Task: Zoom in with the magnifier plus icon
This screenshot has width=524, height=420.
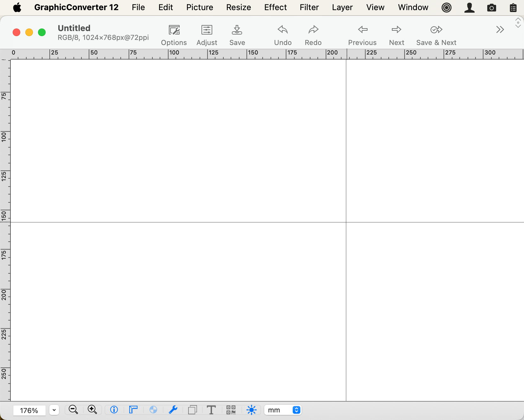Action: 93,410
